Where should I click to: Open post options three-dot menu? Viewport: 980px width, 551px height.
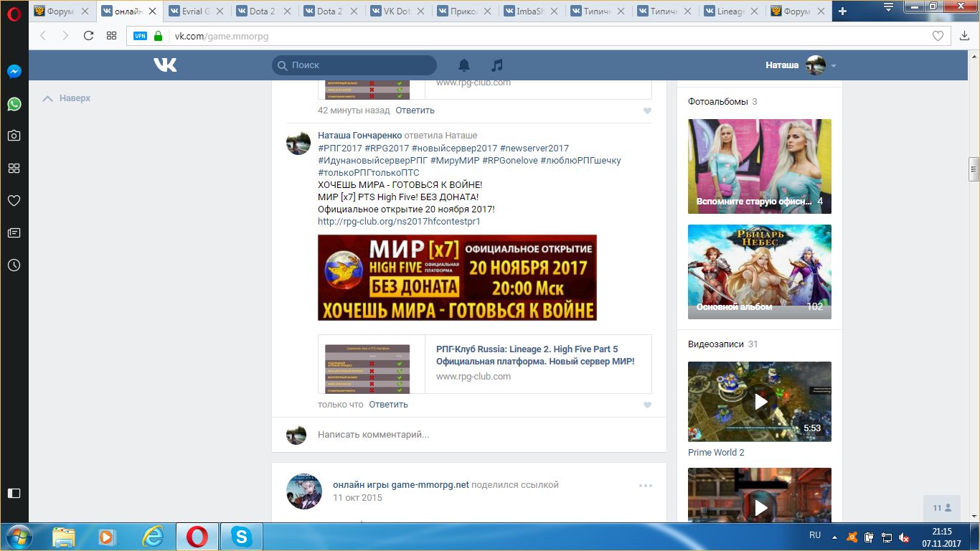tap(646, 486)
